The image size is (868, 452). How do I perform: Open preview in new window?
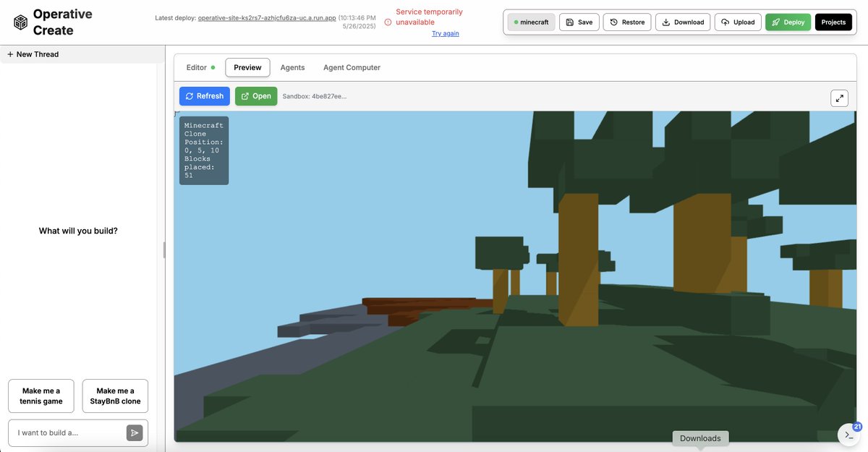[x=256, y=96]
